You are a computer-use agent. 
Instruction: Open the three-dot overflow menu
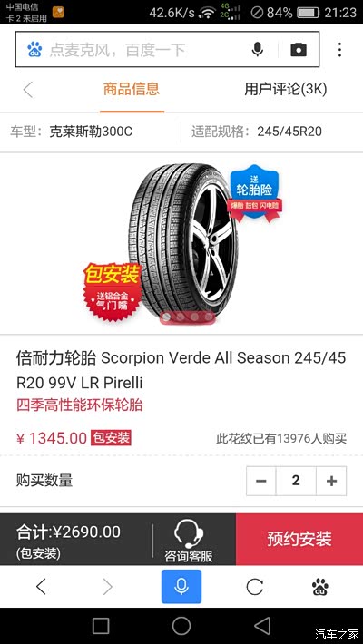(x=339, y=50)
